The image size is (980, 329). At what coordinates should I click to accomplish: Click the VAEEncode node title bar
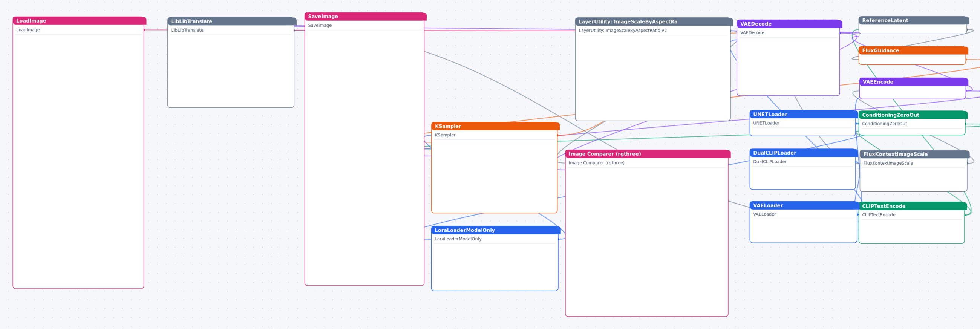pos(914,82)
